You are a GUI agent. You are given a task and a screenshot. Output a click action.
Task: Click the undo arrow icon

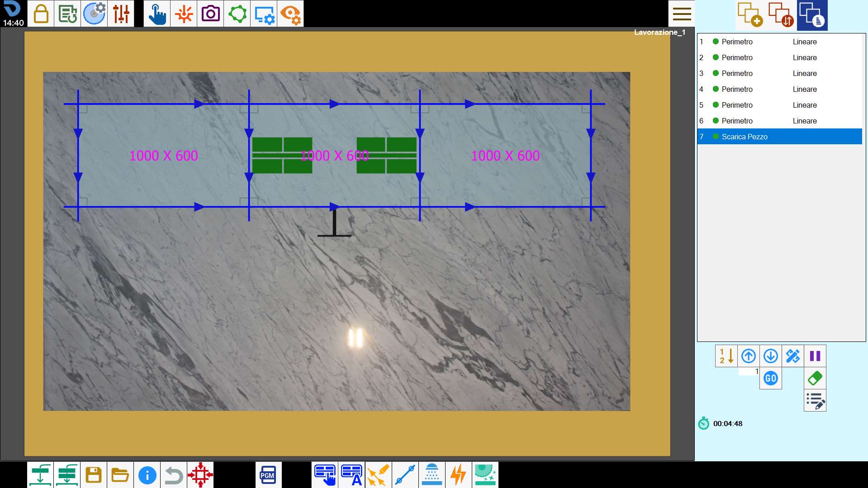point(174,475)
